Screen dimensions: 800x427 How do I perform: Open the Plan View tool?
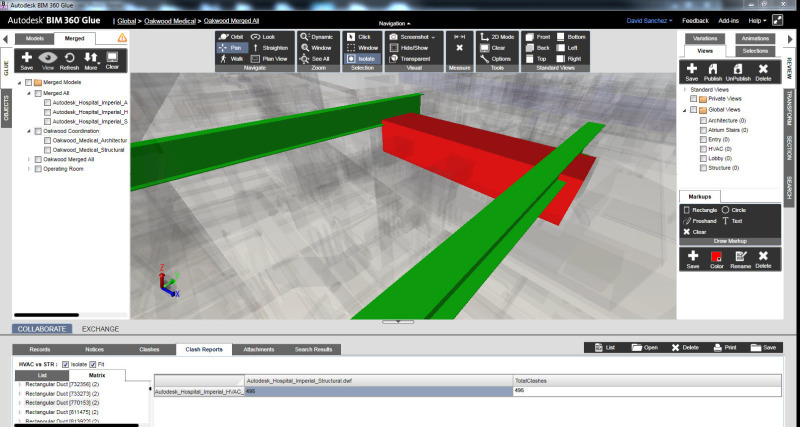tap(269, 59)
